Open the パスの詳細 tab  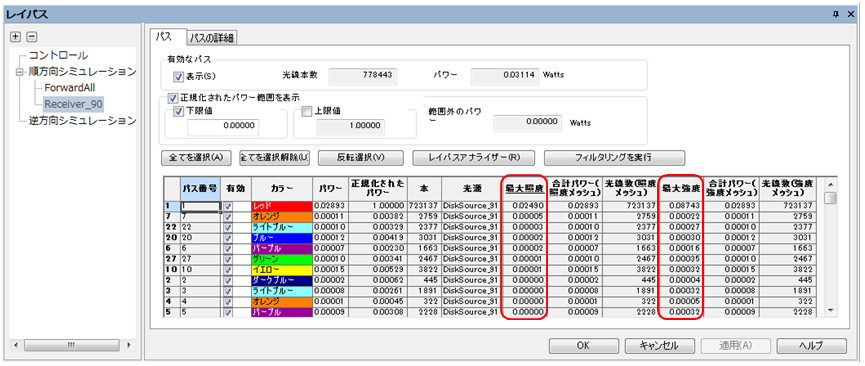(x=212, y=38)
